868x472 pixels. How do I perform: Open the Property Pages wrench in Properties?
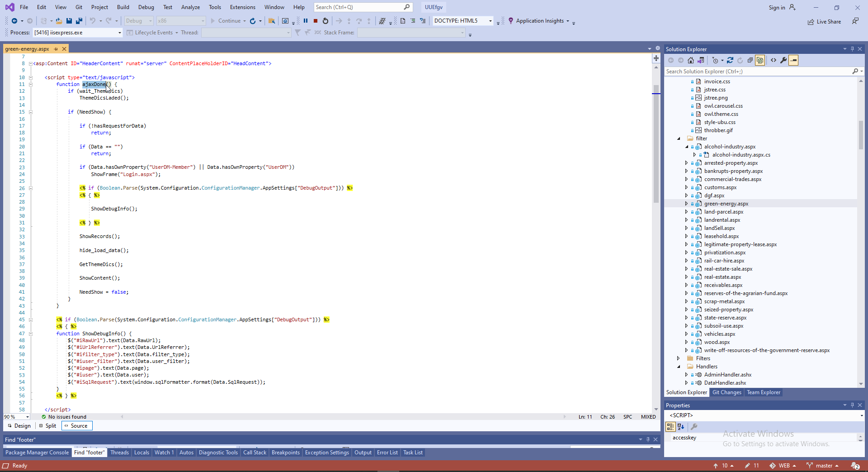[x=694, y=427]
